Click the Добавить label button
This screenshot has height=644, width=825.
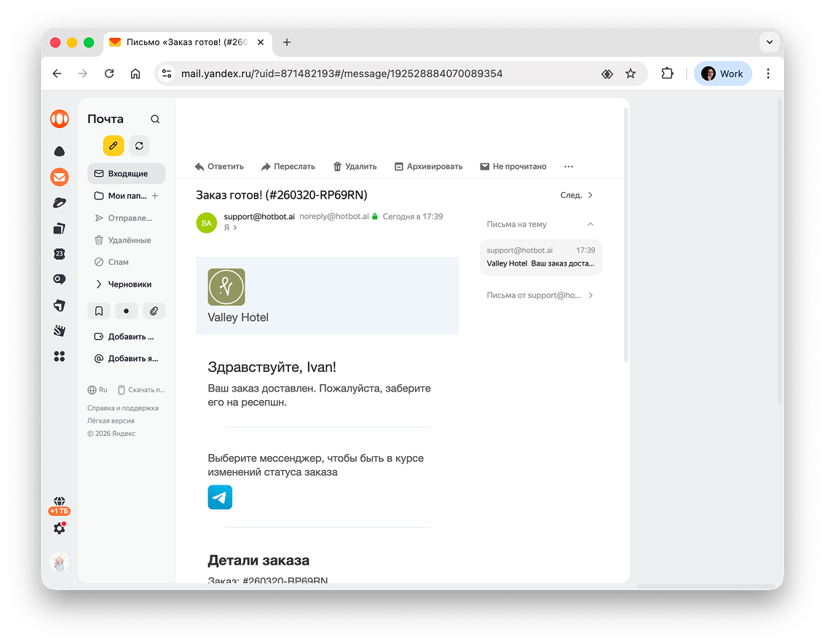coord(126,336)
